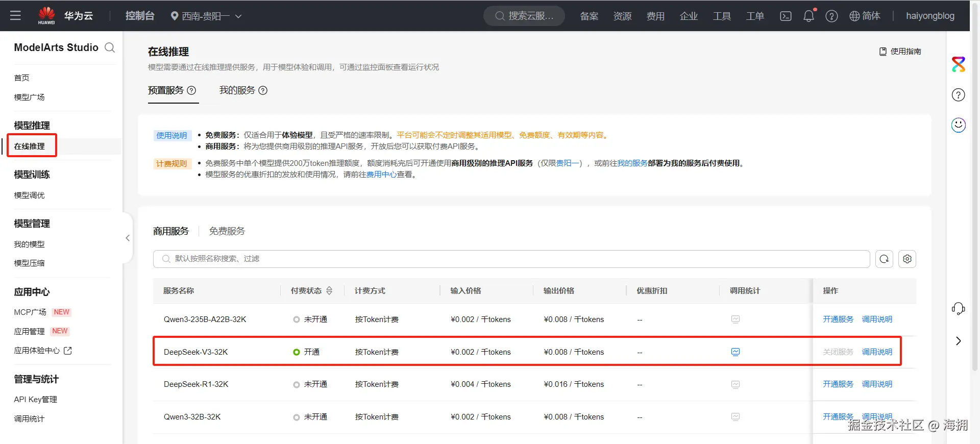
Task: Click the DeepSeek-V3-32K service name
Action: (196, 352)
